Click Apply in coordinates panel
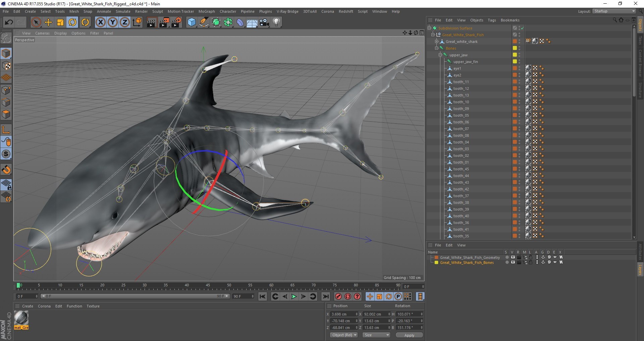This screenshot has width=644, height=341. pyautogui.click(x=409, y=335)
